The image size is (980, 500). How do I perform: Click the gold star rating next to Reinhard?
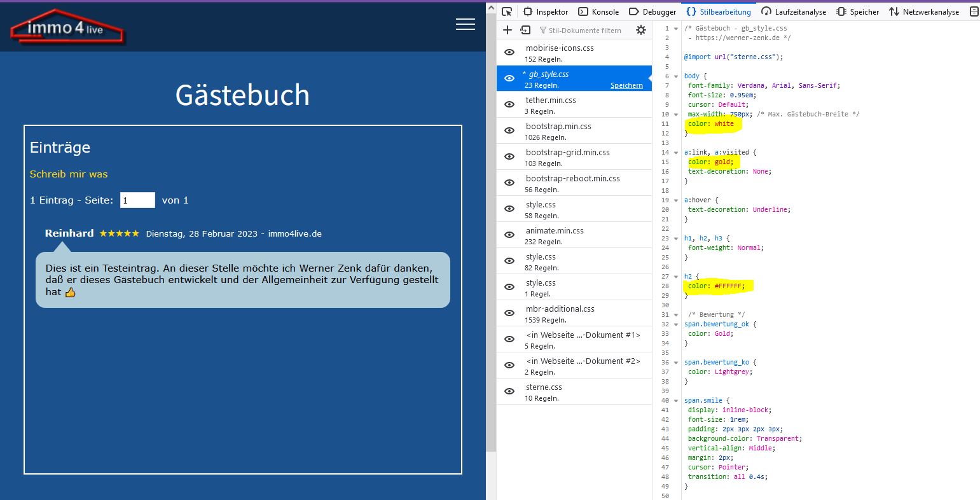pos(119,233)
